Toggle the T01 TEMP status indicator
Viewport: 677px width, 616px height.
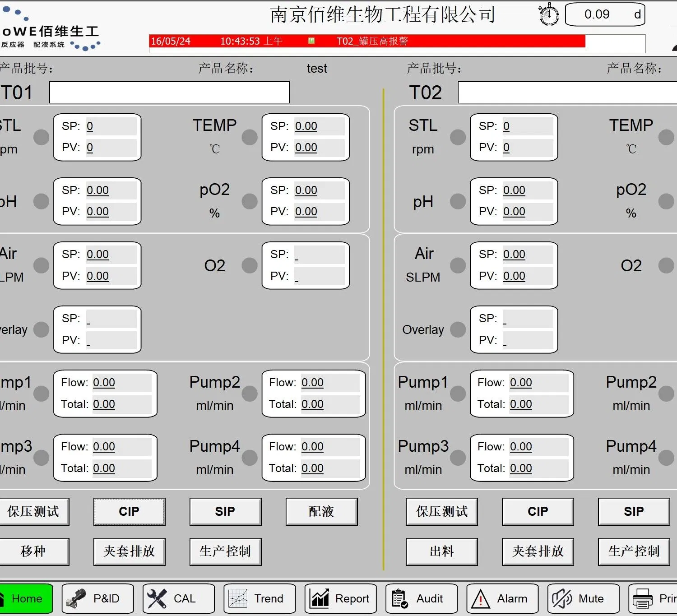tap(250, 137)
